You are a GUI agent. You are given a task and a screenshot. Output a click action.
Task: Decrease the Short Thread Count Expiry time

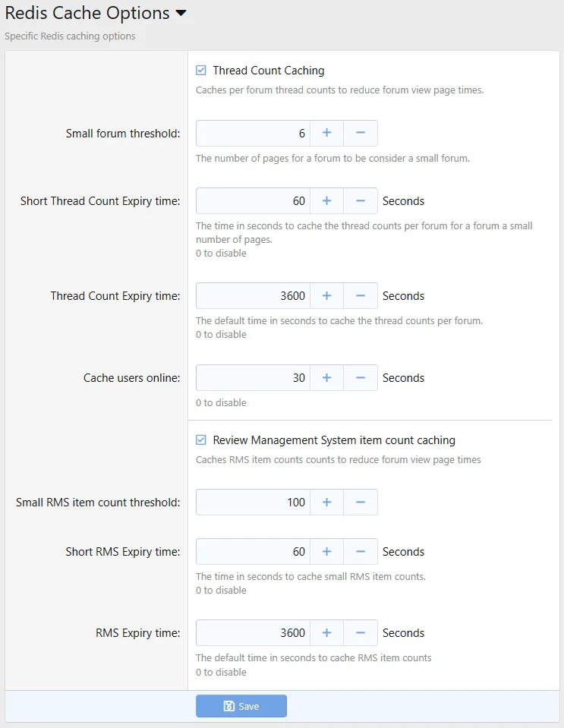(361, 200)
